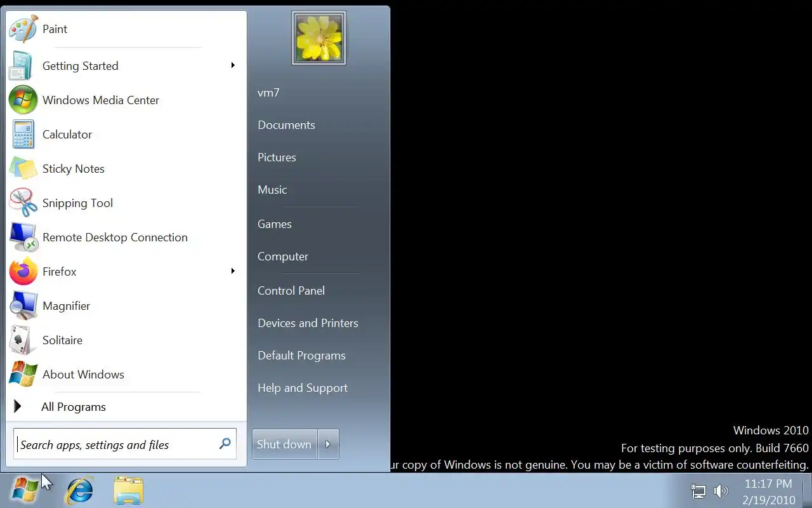
Task: Launch Firefox using its icon
Action: point(23,271)
